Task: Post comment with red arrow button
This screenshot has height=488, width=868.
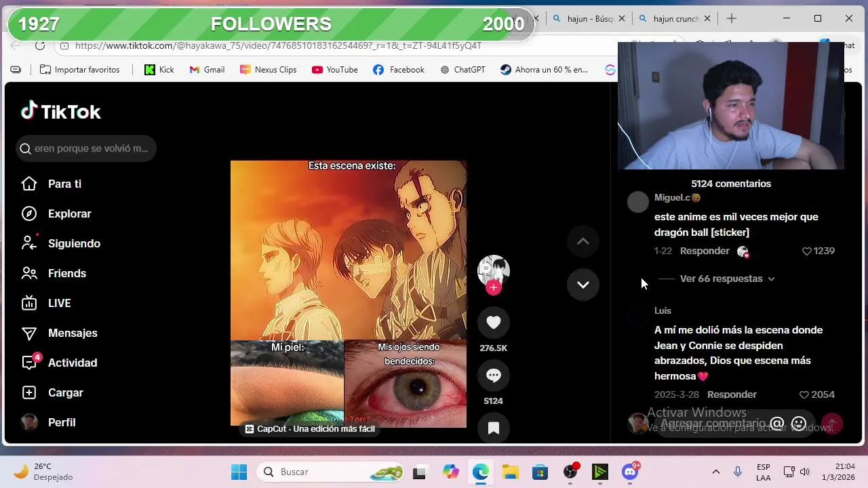Action: [x=832, y=424]
